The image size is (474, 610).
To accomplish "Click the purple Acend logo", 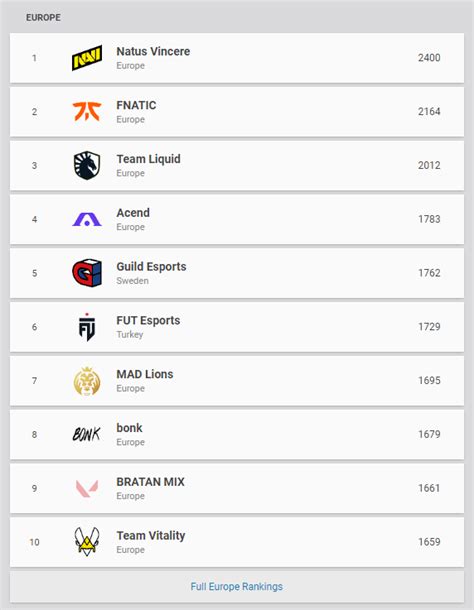I will click(x=87, y=219).
